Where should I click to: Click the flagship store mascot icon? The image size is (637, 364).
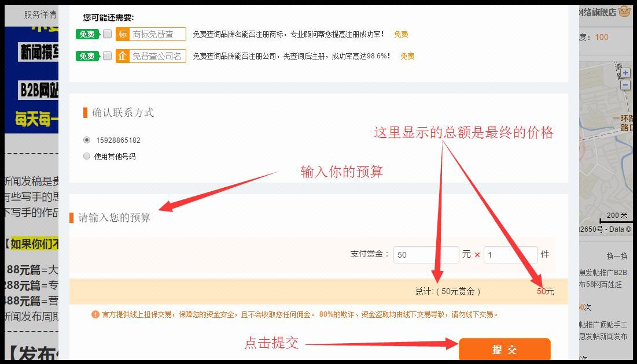(624, 11)
